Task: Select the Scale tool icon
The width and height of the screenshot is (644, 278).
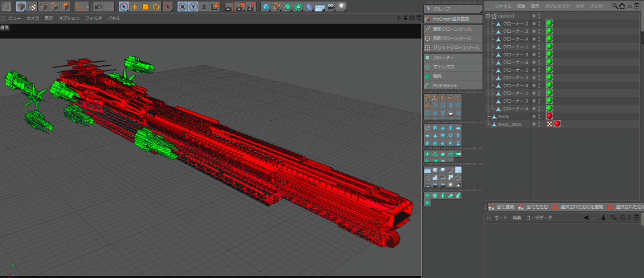Action: tap(145, 7)
